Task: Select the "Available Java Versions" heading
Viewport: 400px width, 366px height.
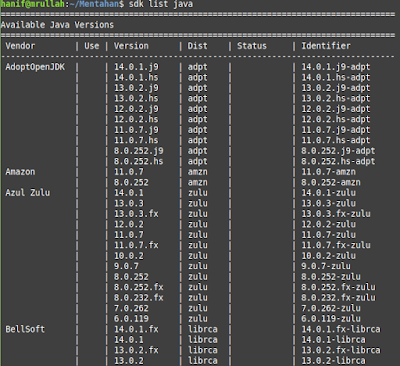Action: [x=57, y=25]
